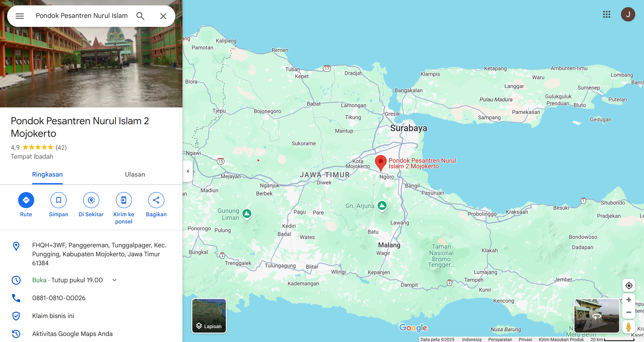Viewport: 644px width, 342px height.
Task: Click the Kediri city label
Action: [x=289, y=226]
